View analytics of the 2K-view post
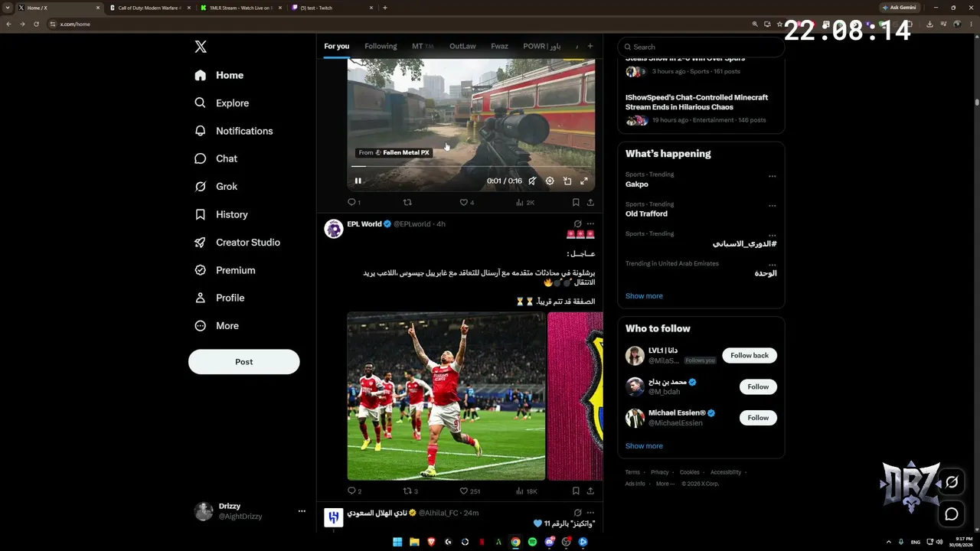The width and height of the screenshot is (980, 551). [524, 203]
